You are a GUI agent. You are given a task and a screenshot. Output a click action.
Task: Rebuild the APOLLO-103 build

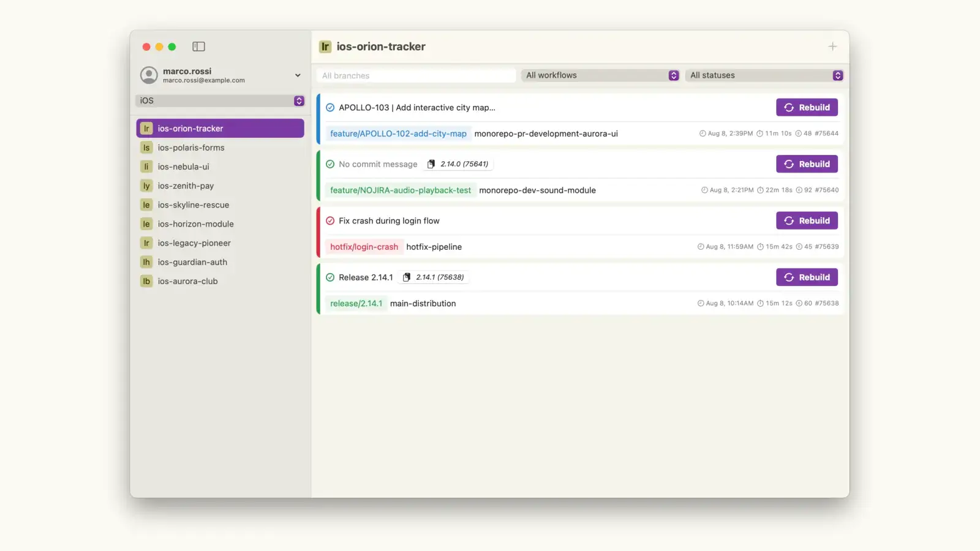click(x=807, y=107)
